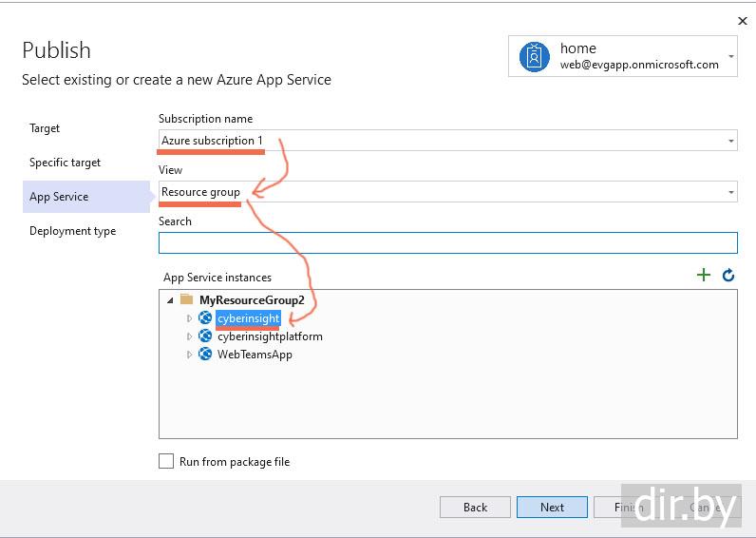Collapse the MyResourceGroup2 tree node
The image size is (756, 538).
170,300
